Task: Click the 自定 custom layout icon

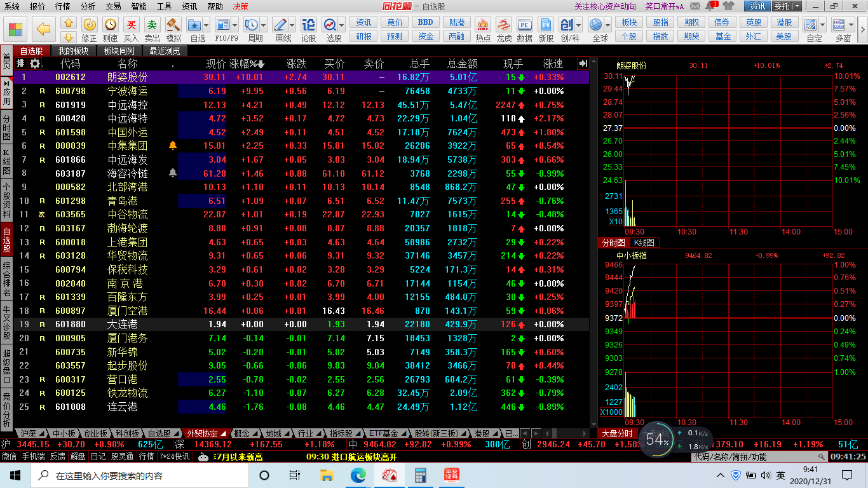Action: [810, 25]
